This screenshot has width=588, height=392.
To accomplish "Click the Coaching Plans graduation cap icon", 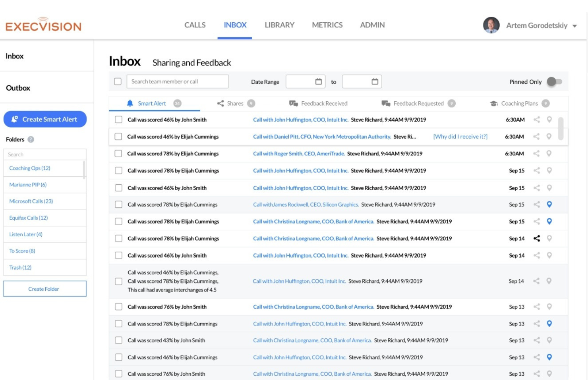I will (494, 104).
